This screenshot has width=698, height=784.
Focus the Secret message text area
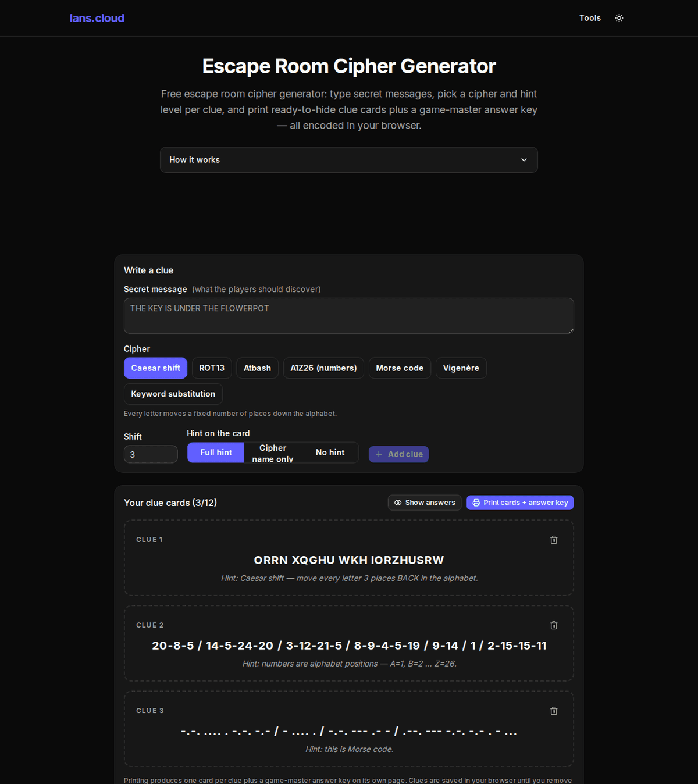(349, 316)
